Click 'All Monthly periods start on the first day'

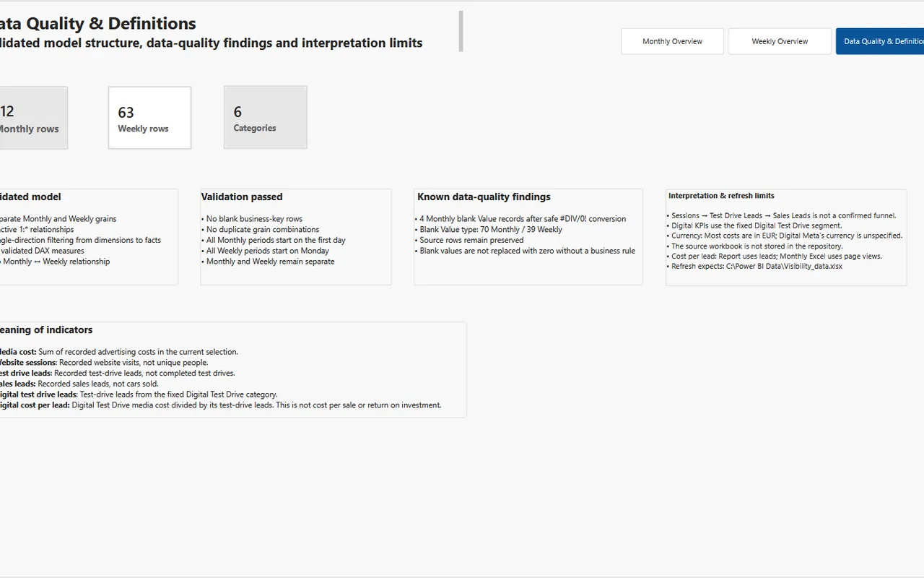[x=274, y=240]
